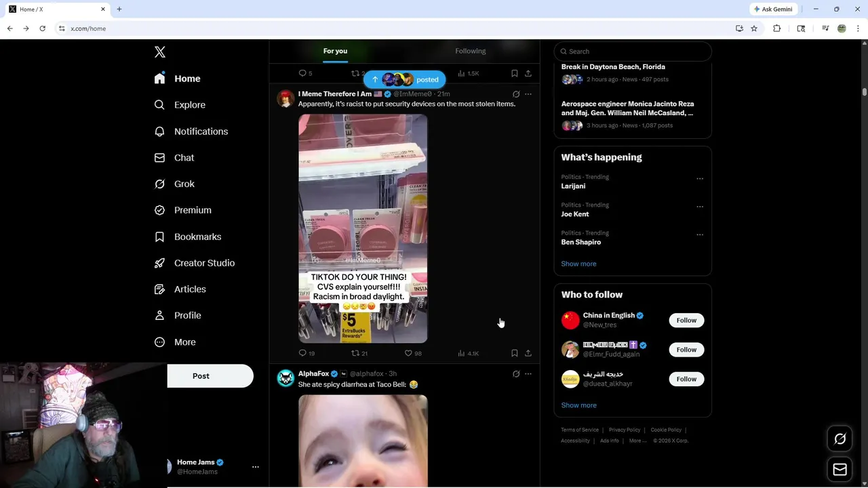
Task: Open floating messages envelope button
Action: 840,470
